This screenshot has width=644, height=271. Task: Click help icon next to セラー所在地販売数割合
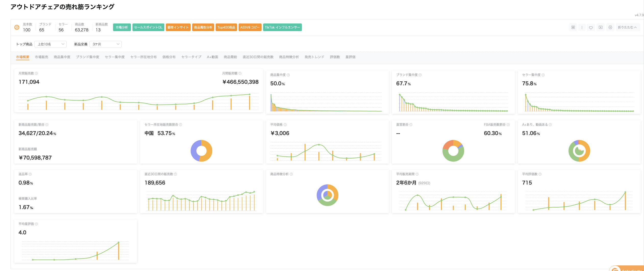[180, 125]
